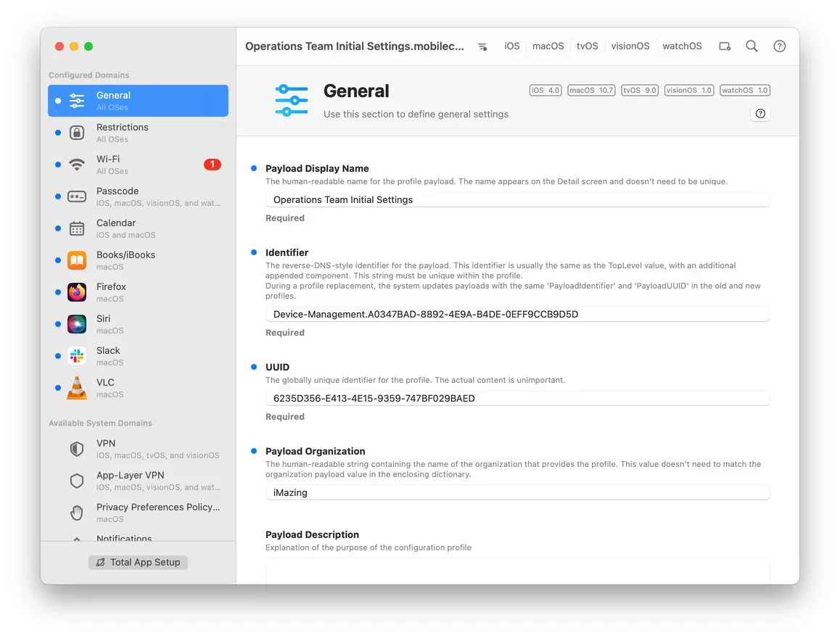Image resolution: width=840 pixels, height=638 pixels.
Task: Toggle the blue indicator next to Restrictions
Action: point(57,133)
